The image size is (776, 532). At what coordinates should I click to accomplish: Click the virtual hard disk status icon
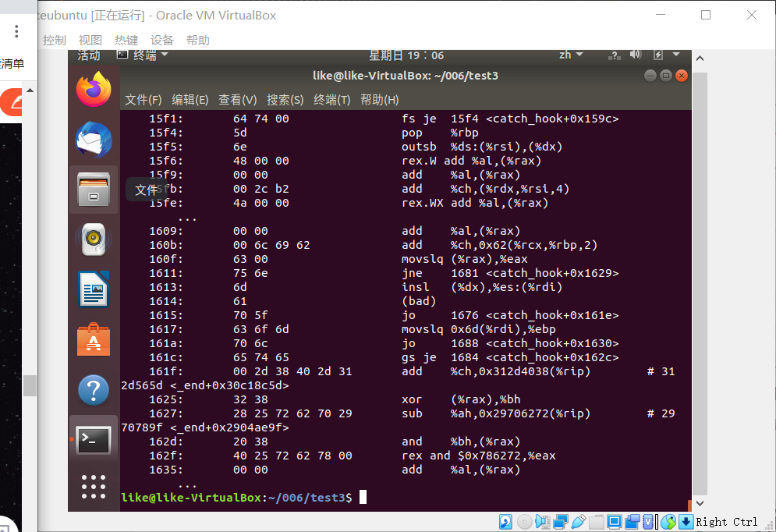pyautogui.click(x=505, y=521)
